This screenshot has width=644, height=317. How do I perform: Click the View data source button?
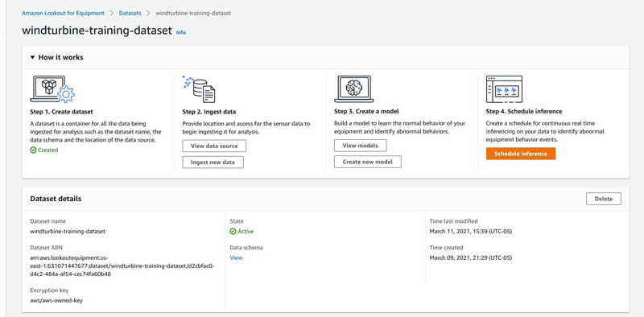click(x=214, y=146)
